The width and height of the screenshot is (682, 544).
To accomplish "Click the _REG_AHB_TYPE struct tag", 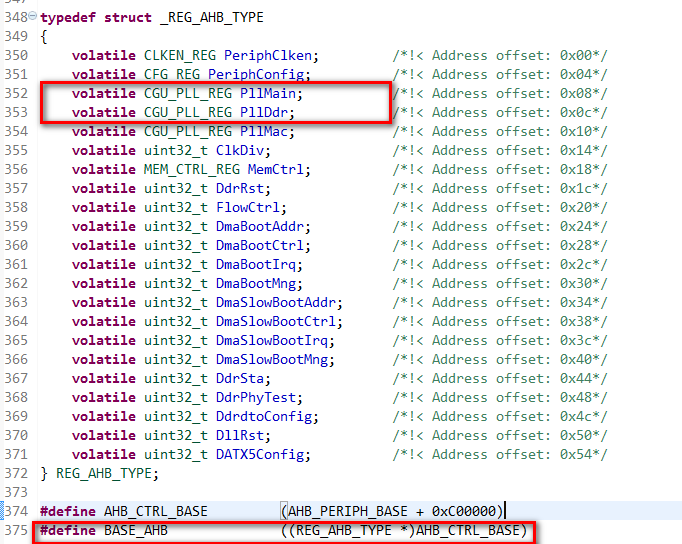I will [212, 17].
